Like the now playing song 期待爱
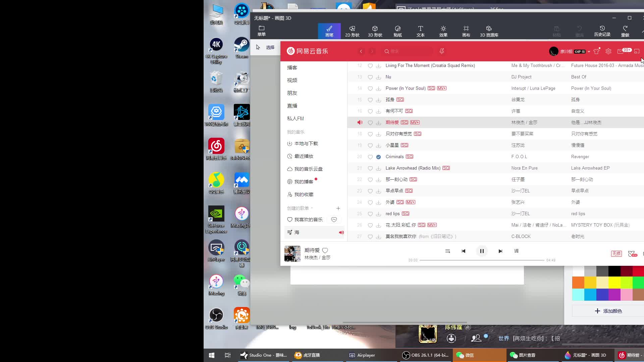 coord(325,250)
